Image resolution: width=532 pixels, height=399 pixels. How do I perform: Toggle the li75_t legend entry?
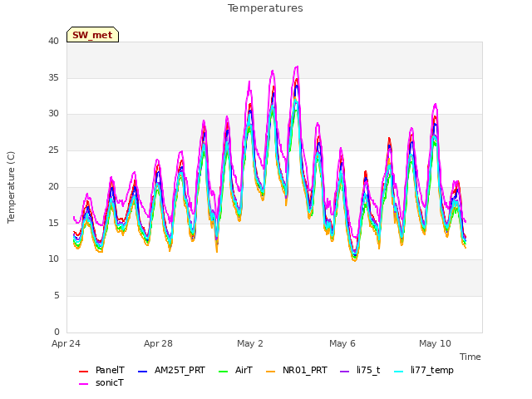[360, 370]
